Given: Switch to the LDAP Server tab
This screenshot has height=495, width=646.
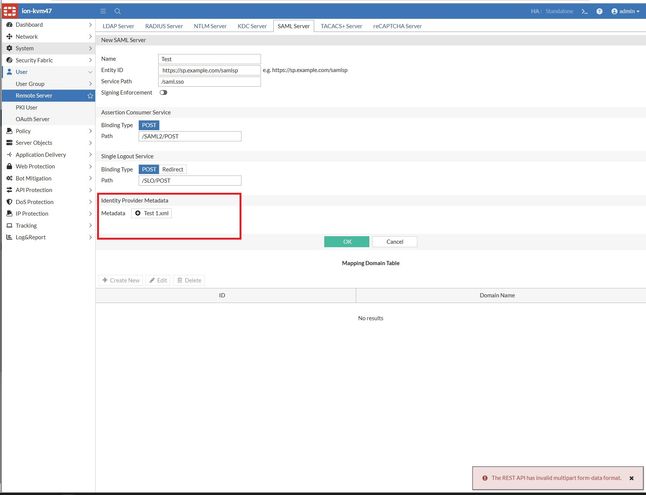Looking at the screenshot, I should coord(118,26).
